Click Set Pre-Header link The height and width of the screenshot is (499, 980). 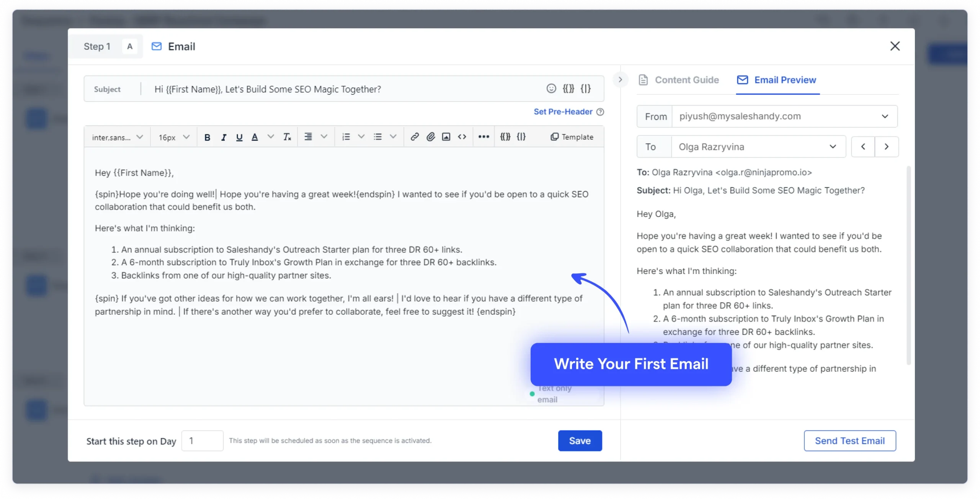563,112
